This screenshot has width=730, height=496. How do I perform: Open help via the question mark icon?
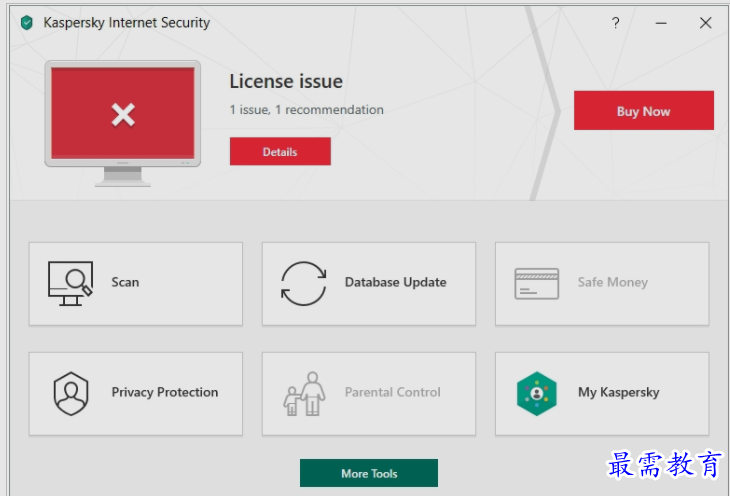tap(615, 23)
